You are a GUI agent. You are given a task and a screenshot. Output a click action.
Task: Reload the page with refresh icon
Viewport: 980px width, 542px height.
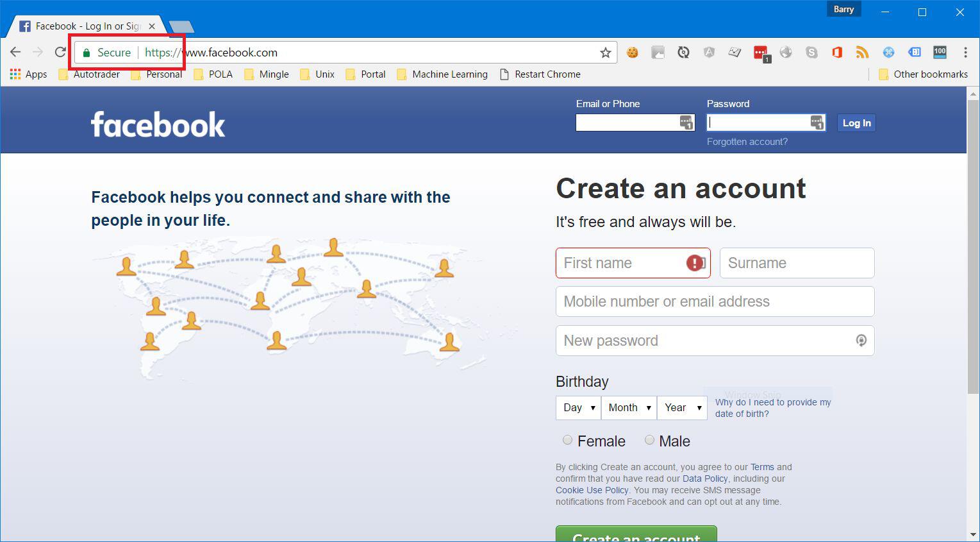(60, 53)
